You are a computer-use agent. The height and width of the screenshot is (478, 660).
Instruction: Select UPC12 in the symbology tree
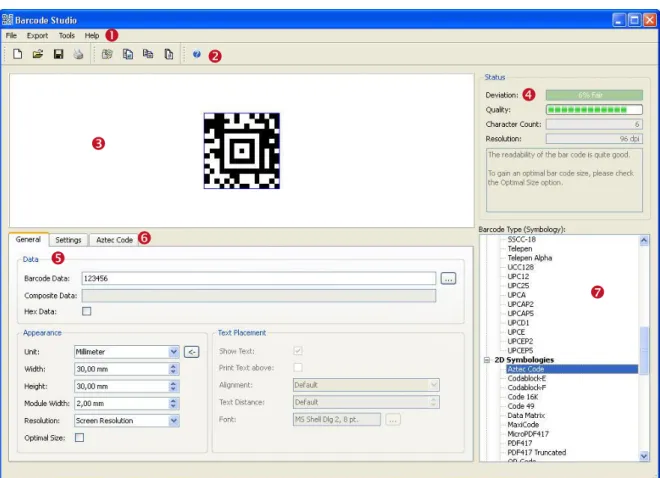[518, 276]
